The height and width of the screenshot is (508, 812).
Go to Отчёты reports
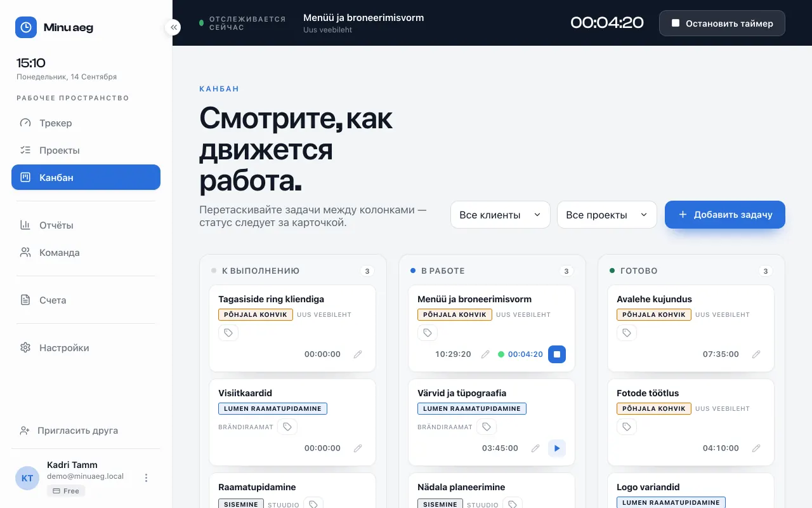(x=86, y=225)
